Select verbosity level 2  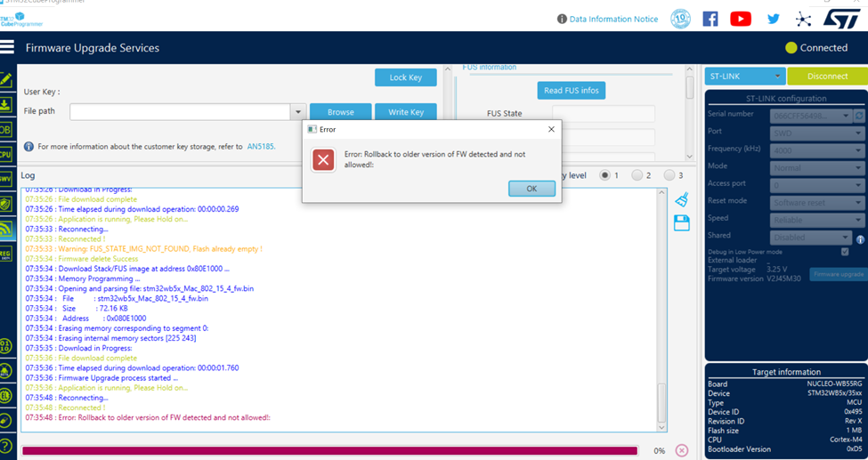tap(637, 175)
